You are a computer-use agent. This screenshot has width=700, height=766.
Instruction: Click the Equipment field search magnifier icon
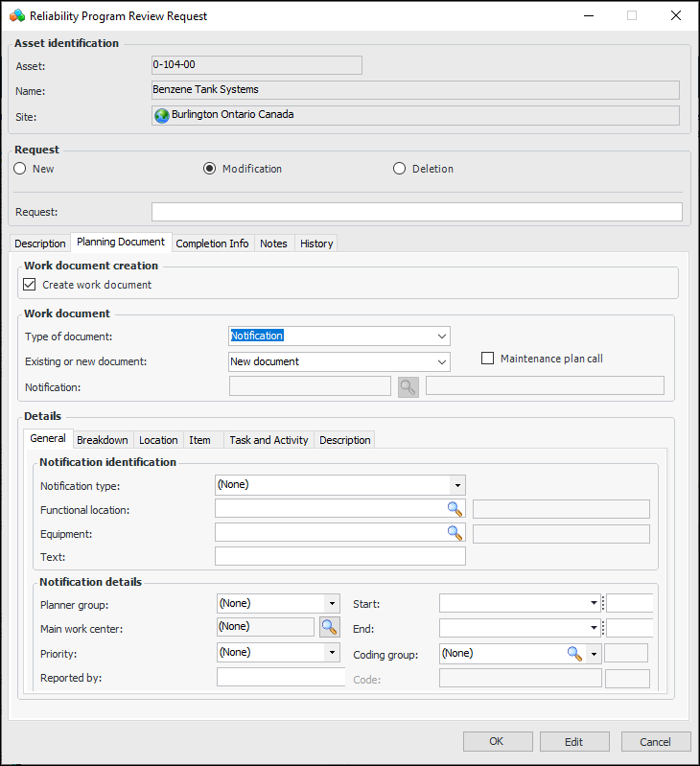click(454, 533)
